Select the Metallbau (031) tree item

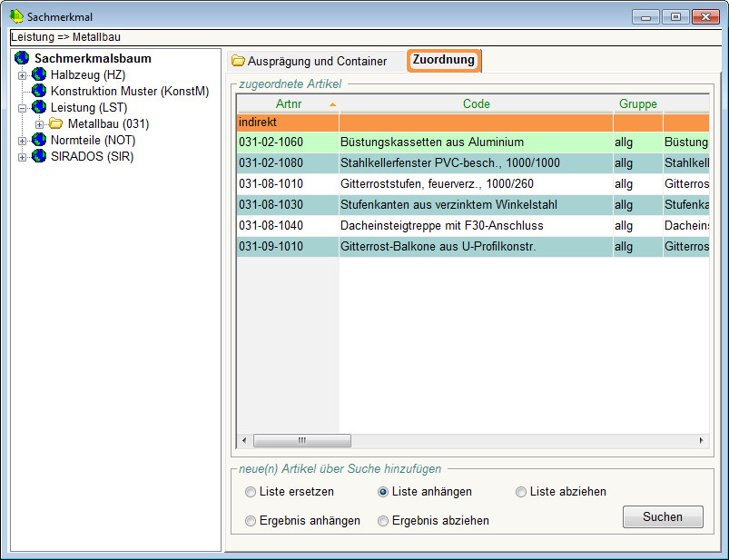pos(108,123)
